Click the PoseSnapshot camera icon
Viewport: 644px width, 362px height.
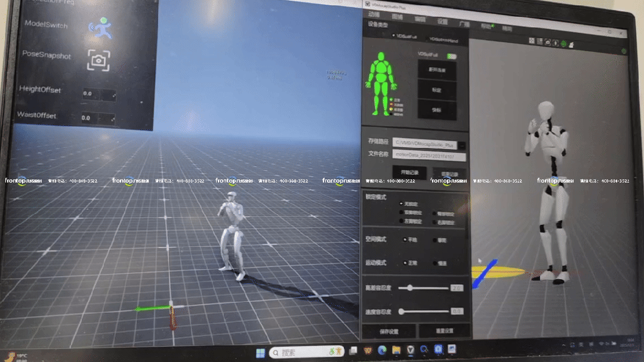tap(98, 60)
